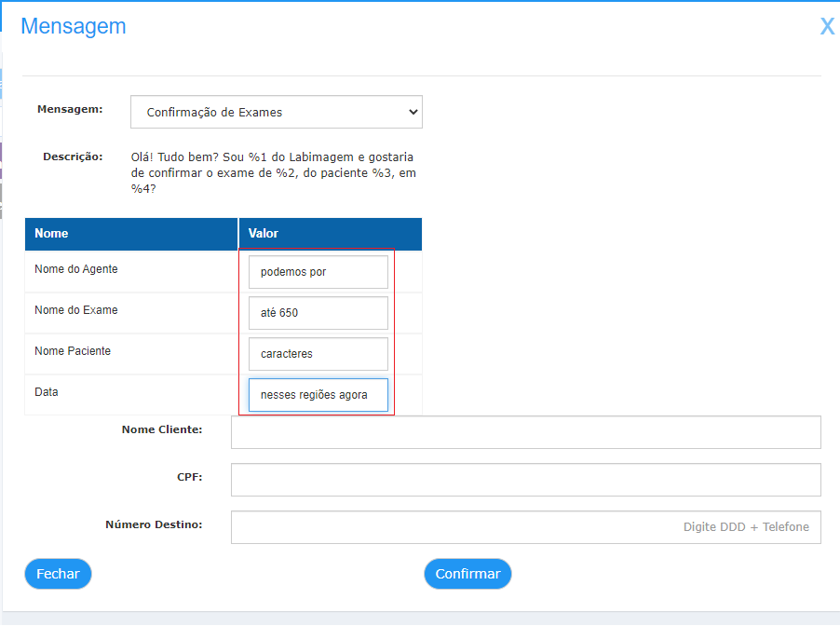This screenshot has height=626, width=840.
Task: Select the Data row label
Action: coord(46,392)
